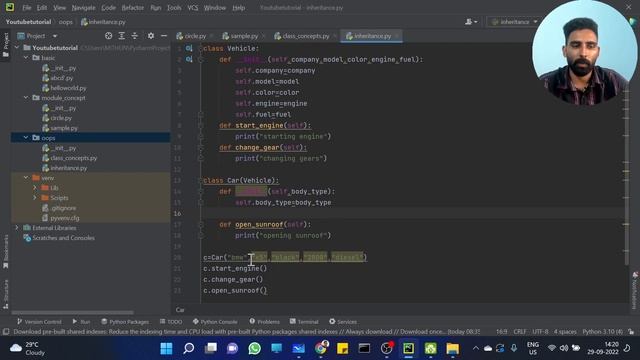Collapse the venv folder

pos(26,178)
